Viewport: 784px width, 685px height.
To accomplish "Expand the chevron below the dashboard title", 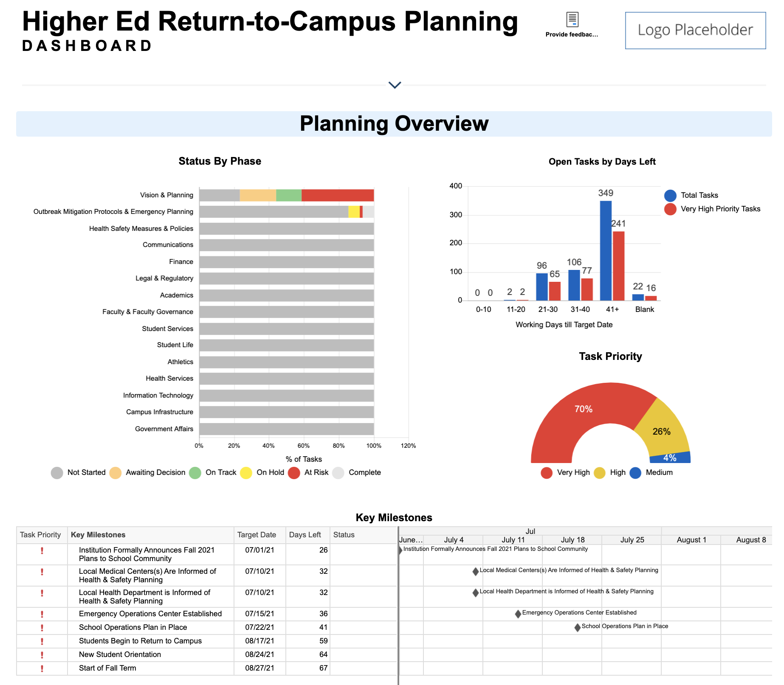I will coord(395,85).
